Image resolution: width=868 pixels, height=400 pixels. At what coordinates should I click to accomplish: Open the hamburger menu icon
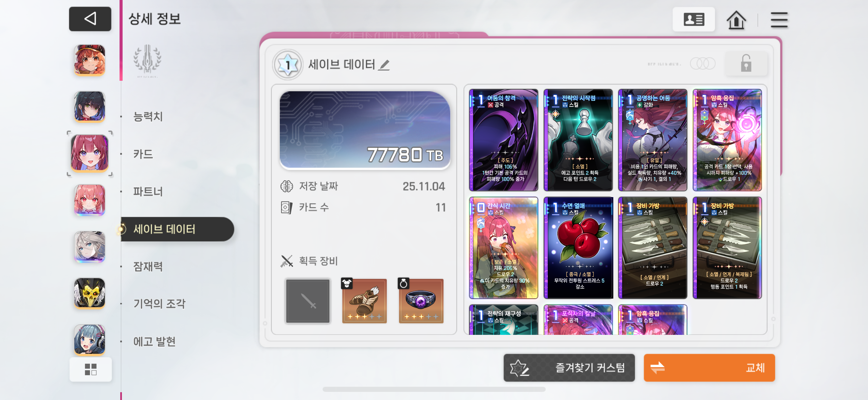coord(779,20)
